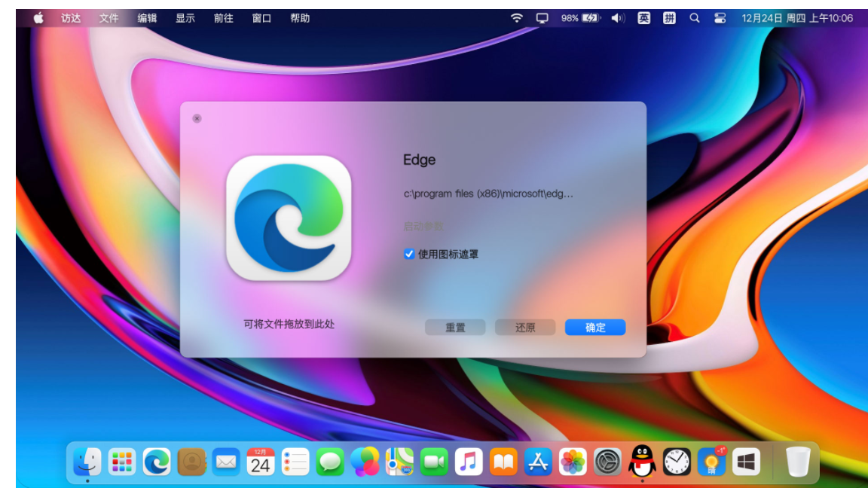
Task: Open the Trash in the dock
Action: click(798, 462)
